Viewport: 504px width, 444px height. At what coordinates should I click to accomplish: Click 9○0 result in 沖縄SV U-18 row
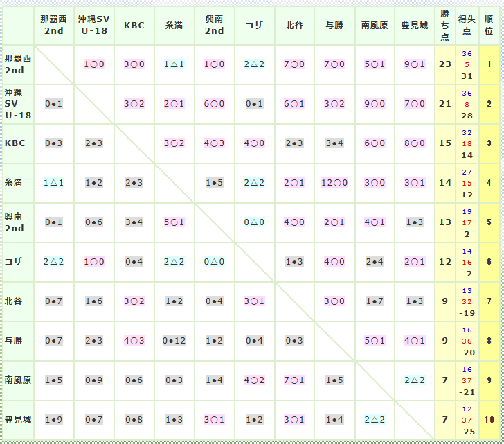coord(375,104)
